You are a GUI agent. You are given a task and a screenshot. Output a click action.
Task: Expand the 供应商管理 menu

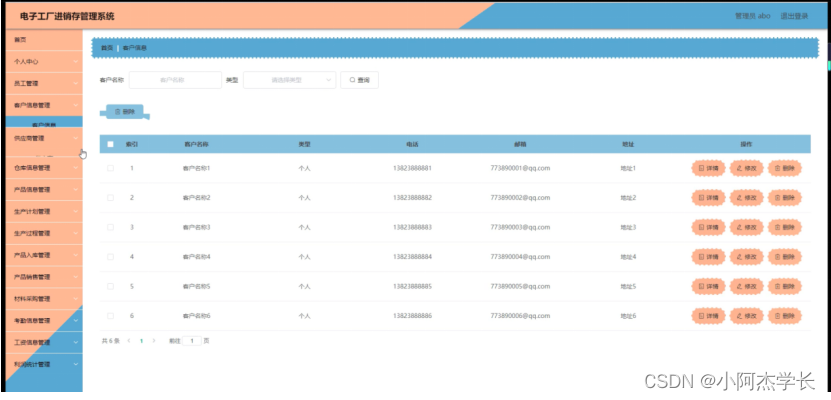coord(44,138)
